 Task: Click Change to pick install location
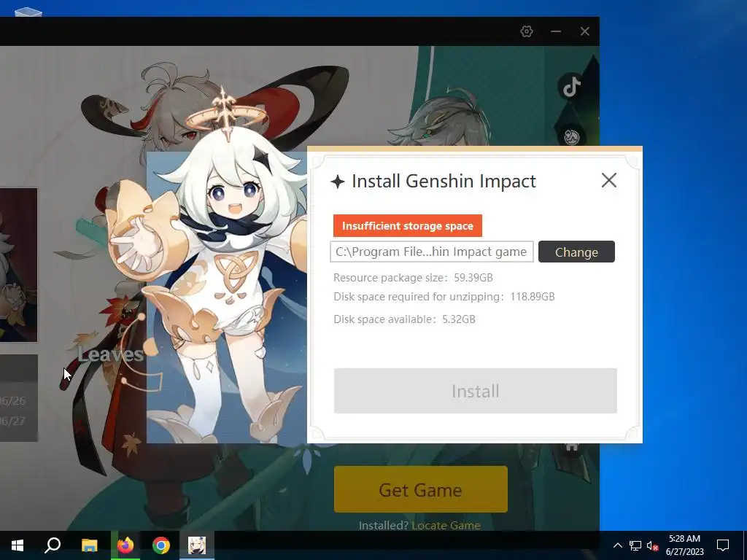coord(576,252)
